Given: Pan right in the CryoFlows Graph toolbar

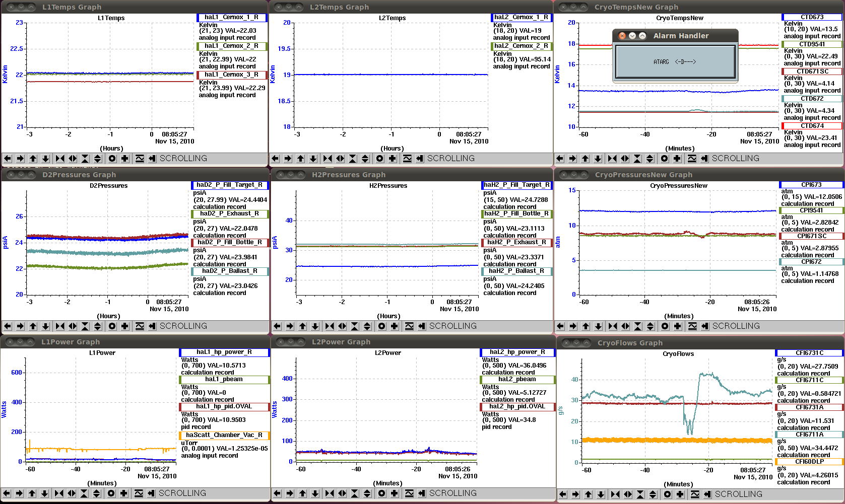Looking at the screenshot, I should tap(575, 494).
